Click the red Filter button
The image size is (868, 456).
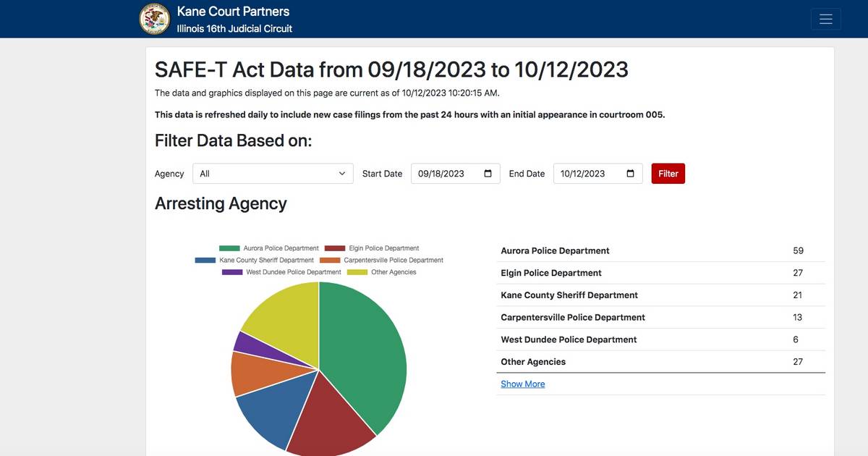click(668, 174)
